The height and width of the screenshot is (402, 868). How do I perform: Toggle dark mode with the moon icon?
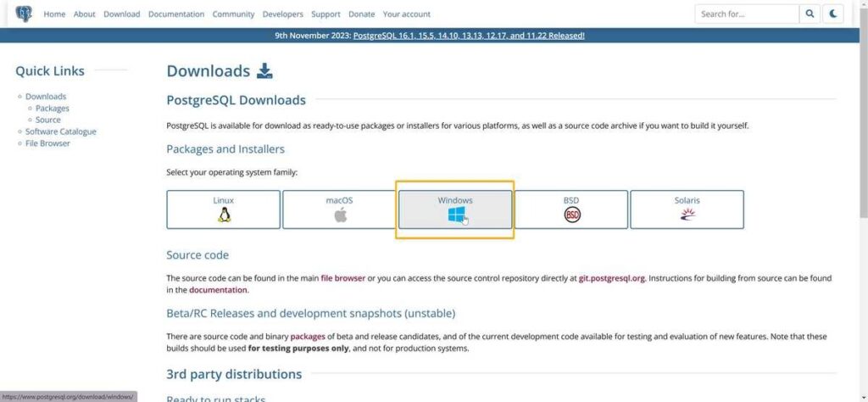pos(833,14)
